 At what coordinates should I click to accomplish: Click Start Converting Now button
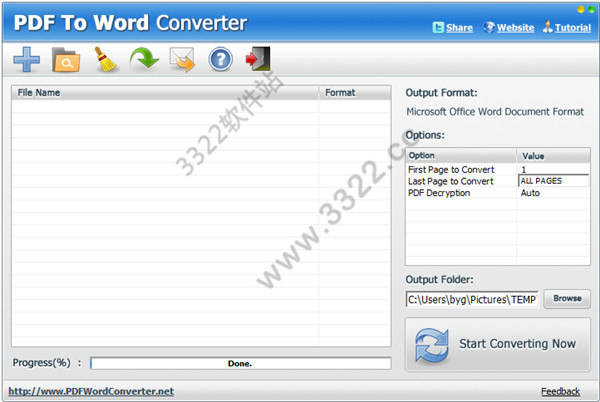498,344
